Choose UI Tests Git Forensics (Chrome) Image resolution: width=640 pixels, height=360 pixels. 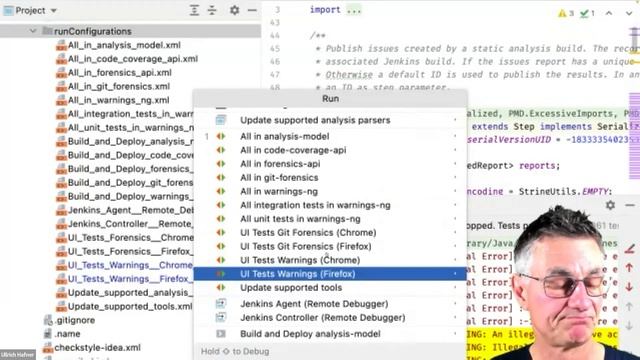330,233
